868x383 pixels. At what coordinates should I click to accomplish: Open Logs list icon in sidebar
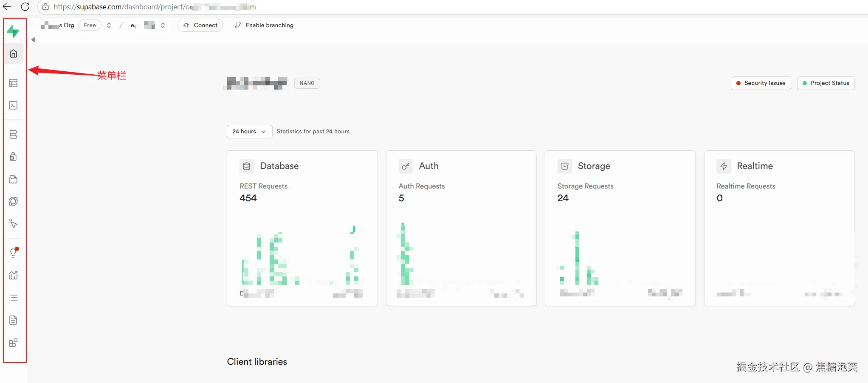[x=13, y=298]
